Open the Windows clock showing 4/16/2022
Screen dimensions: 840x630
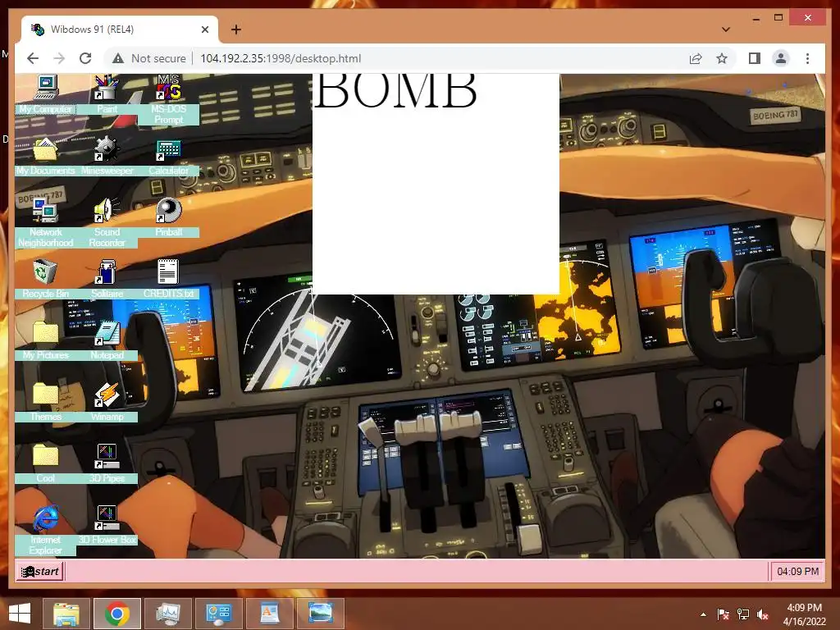[x=804, y=614]
